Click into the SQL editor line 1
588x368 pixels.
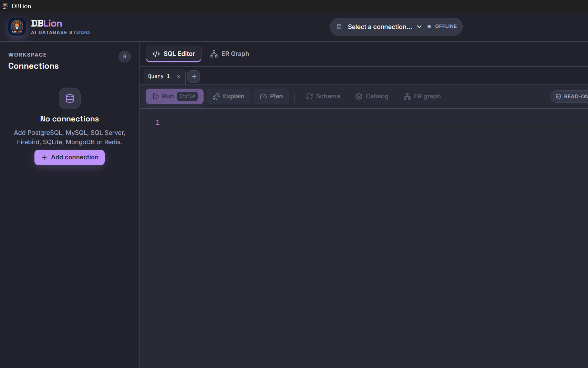pos(380,123)
